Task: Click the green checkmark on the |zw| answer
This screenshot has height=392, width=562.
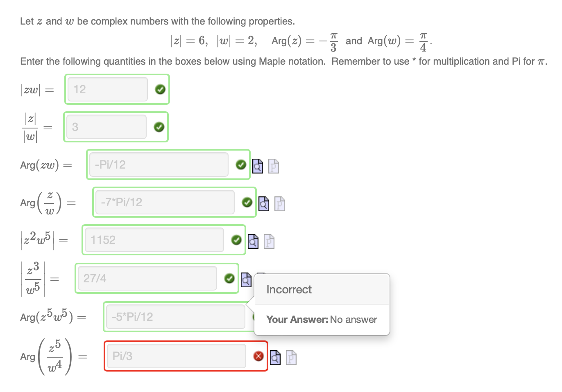Action: click(x=160, y=89)
